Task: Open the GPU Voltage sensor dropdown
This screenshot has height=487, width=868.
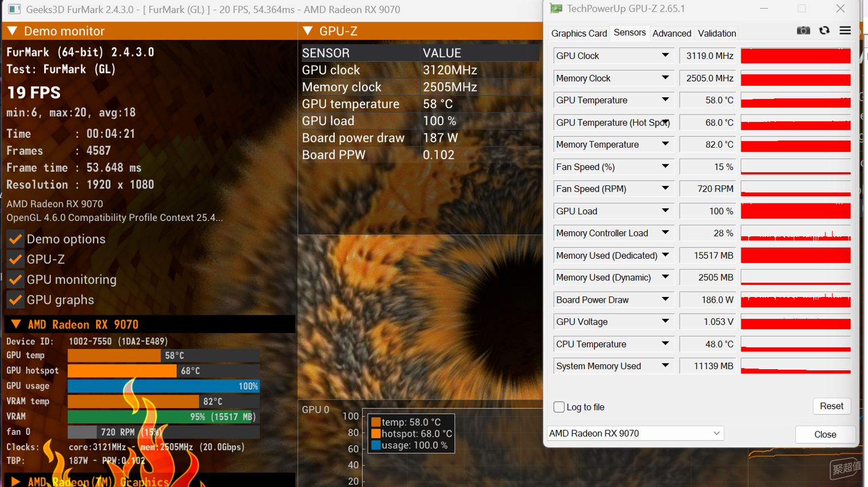Action: point(665,322)
